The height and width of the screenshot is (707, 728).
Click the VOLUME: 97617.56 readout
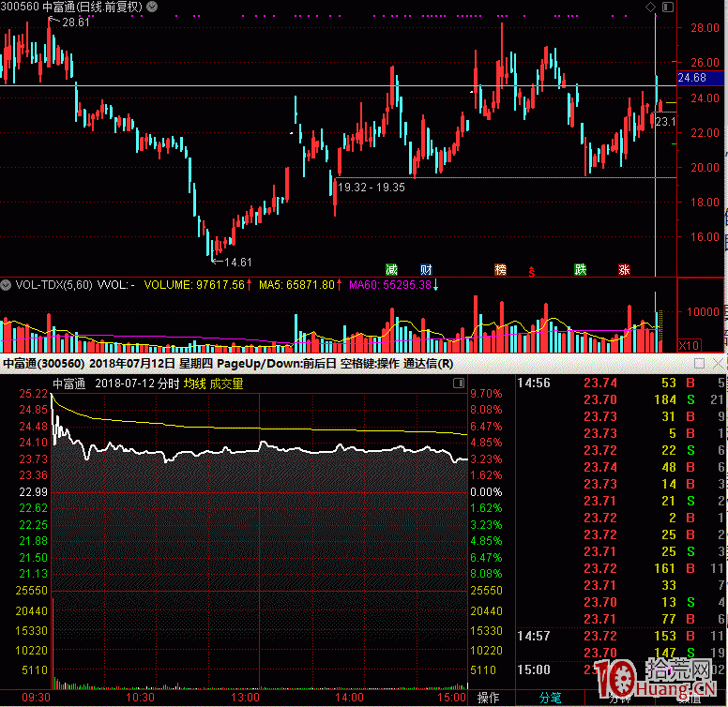194,284
